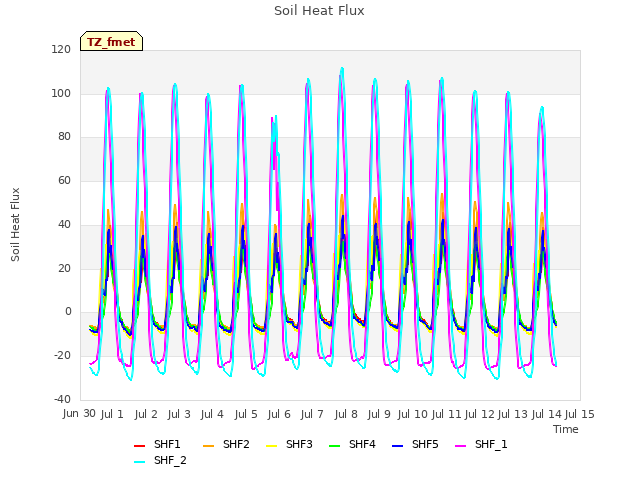
Task: Click the Jul 12 x-axis label
Action: coord(480,415)
